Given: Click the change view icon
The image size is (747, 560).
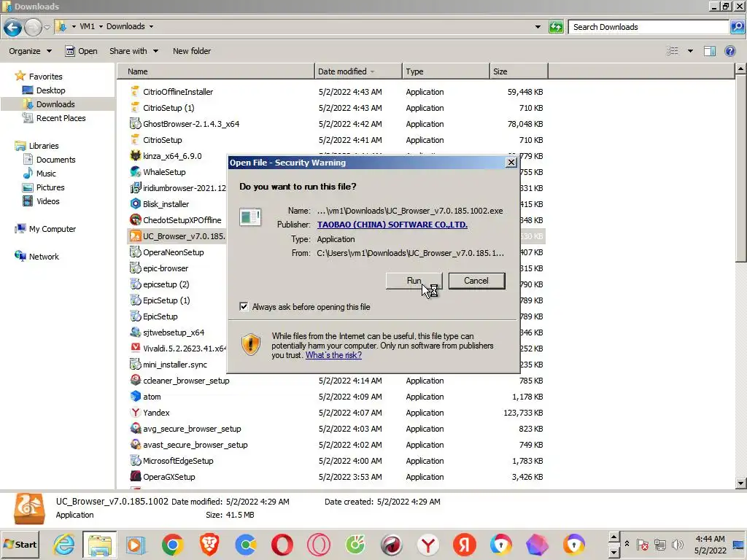Looking at the screenshot, I should click(x=672, y=51).
